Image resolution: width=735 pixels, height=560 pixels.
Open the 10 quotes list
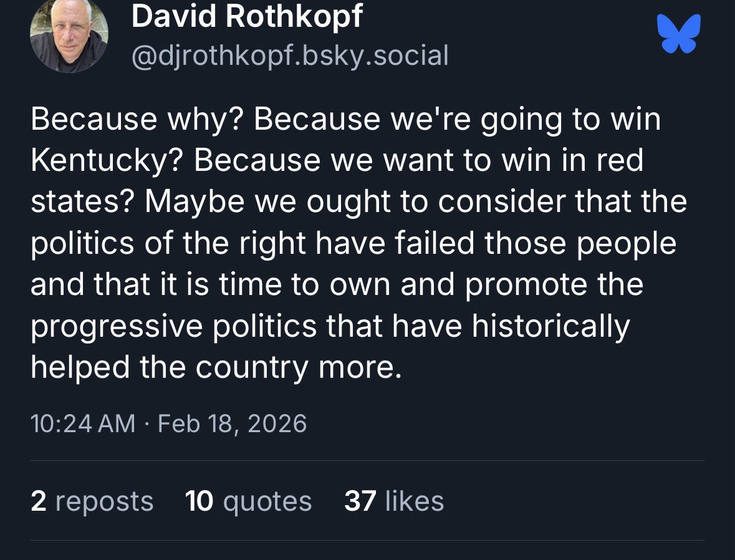[x=248, y=501]
